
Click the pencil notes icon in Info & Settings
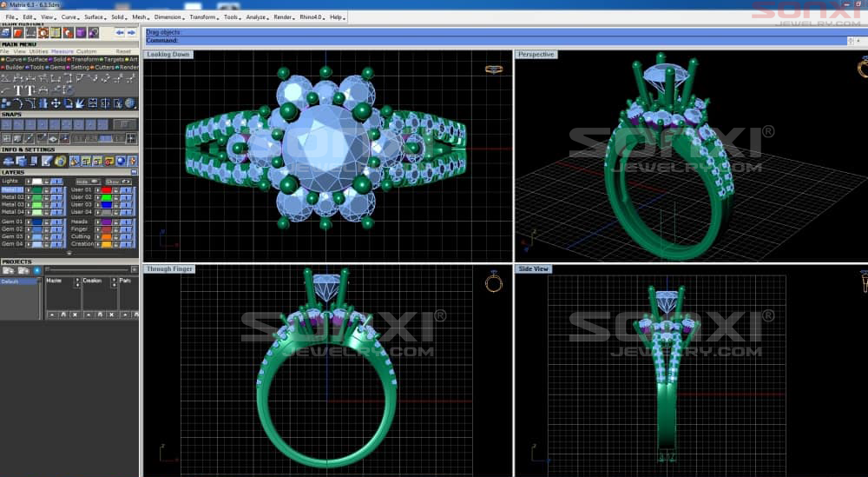(x=47, y=161)
